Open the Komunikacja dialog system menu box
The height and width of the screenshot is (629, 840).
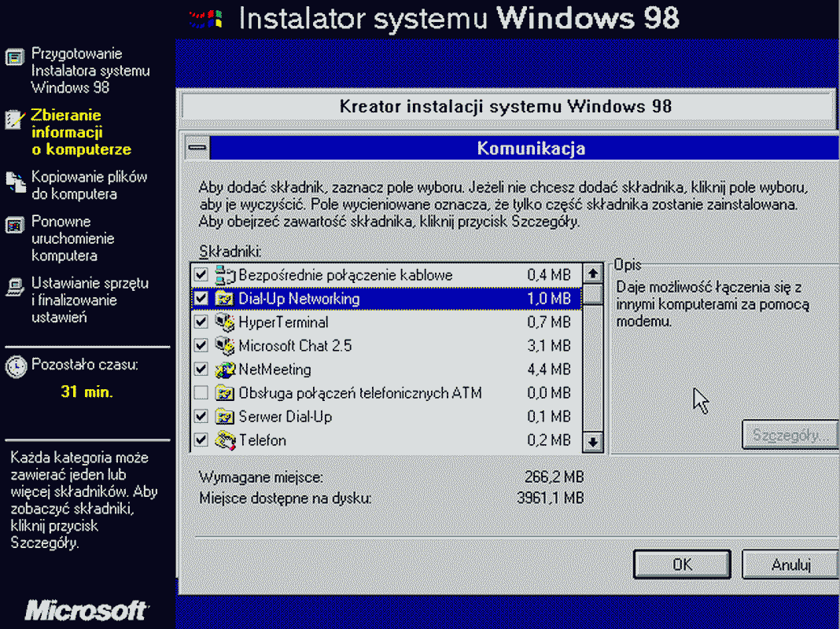click(197, 148)
